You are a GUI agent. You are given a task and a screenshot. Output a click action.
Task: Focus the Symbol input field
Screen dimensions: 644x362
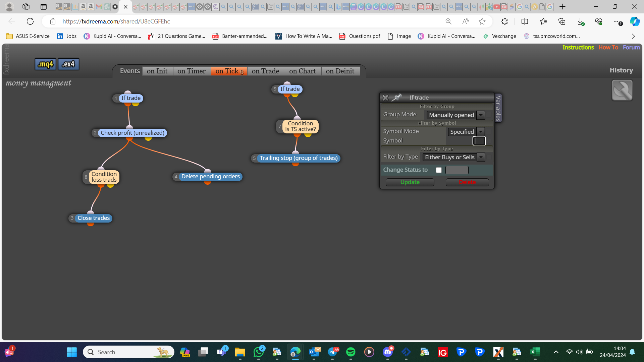[479, 141]
